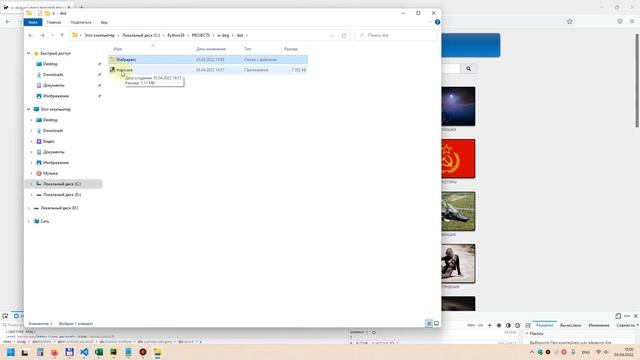Image resolution: width=640 pixels, height=360 pixels.
Task: Open the Файл ribbon tab in Explorer
Action: (33, 22)
